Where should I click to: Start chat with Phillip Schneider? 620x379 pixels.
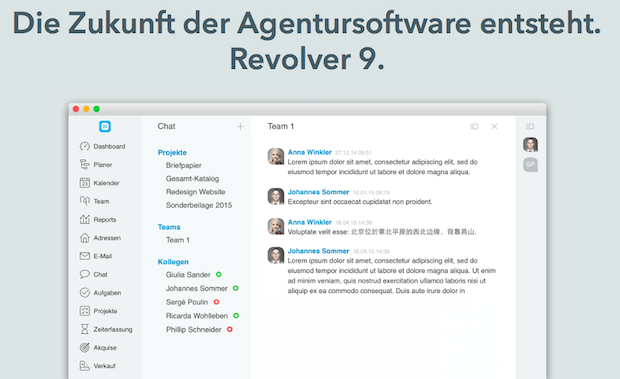pyautogui.click(x=193, y=330)
